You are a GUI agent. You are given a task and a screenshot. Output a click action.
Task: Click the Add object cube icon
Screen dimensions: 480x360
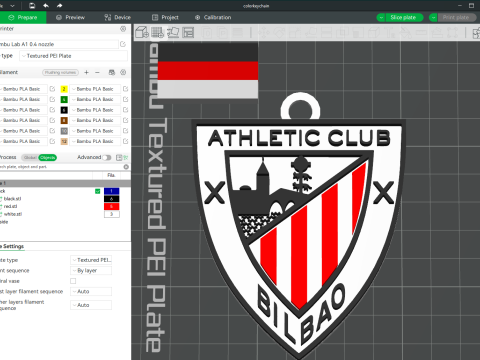click(142, 32)
